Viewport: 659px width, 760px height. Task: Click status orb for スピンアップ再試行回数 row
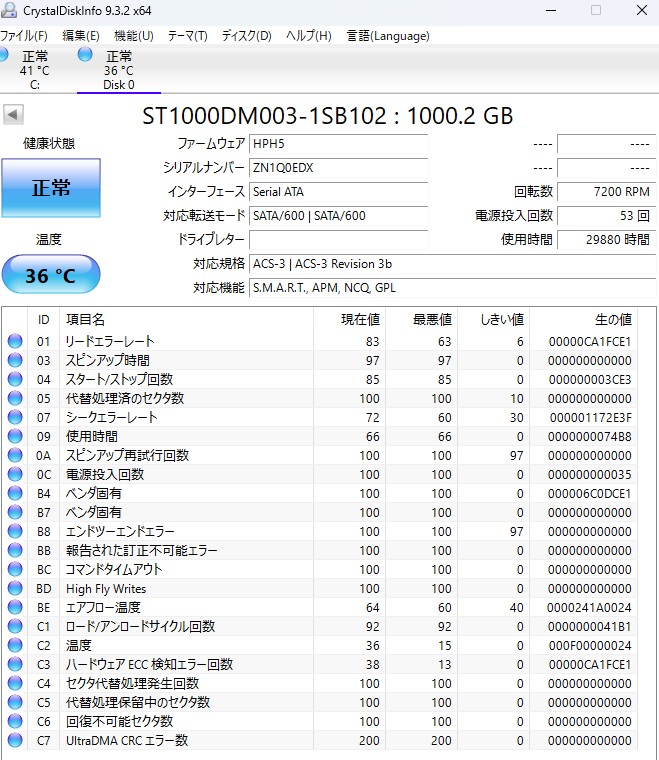[x=15, y=455]
